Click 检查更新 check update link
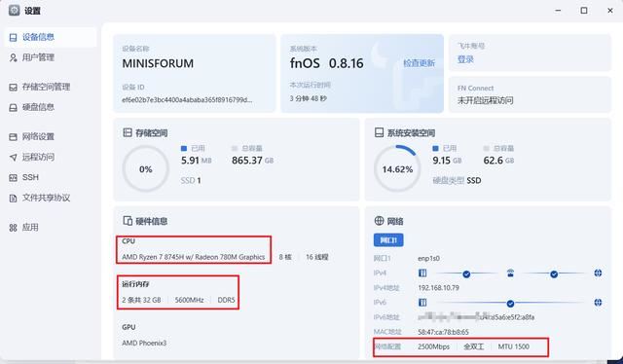Viewport: 623px width, 364px height. [x=419, y=63]
